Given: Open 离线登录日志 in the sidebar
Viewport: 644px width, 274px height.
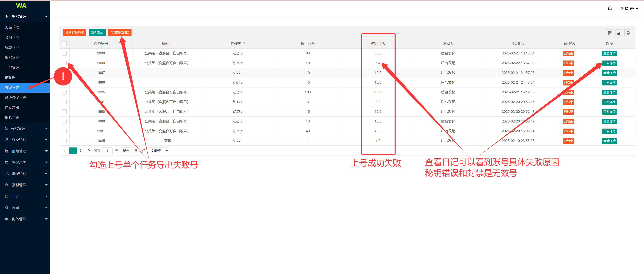Looking at the screenshot, I should click(x=15, y=98).
